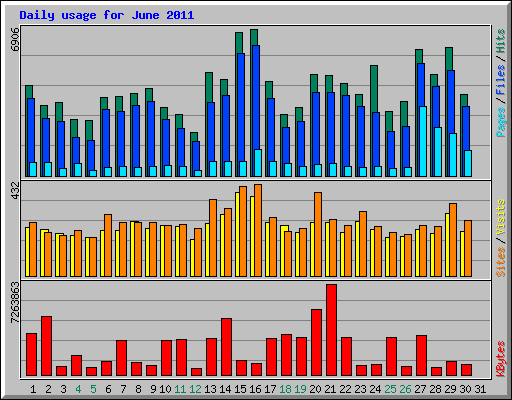The height and width of the screenshot is (400, 512).
Task: Click the orange visits bar for day 29
Action: click(453, 240)
